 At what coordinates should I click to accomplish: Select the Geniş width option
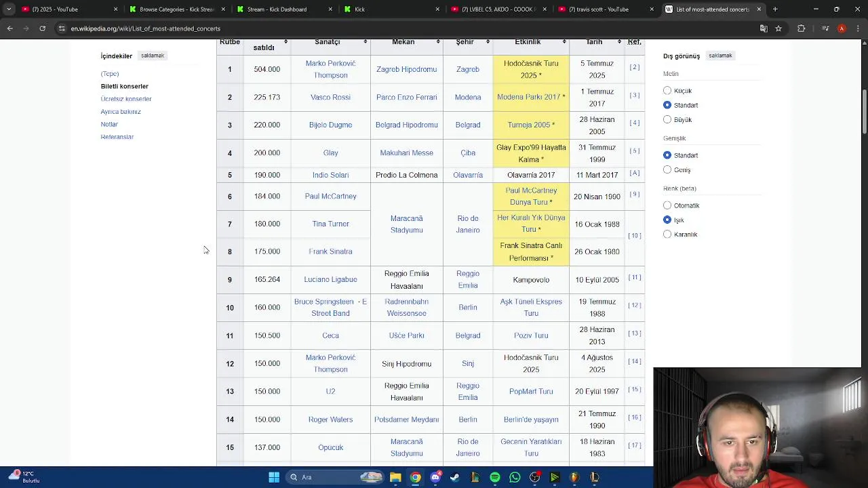[x=667, y=169]
